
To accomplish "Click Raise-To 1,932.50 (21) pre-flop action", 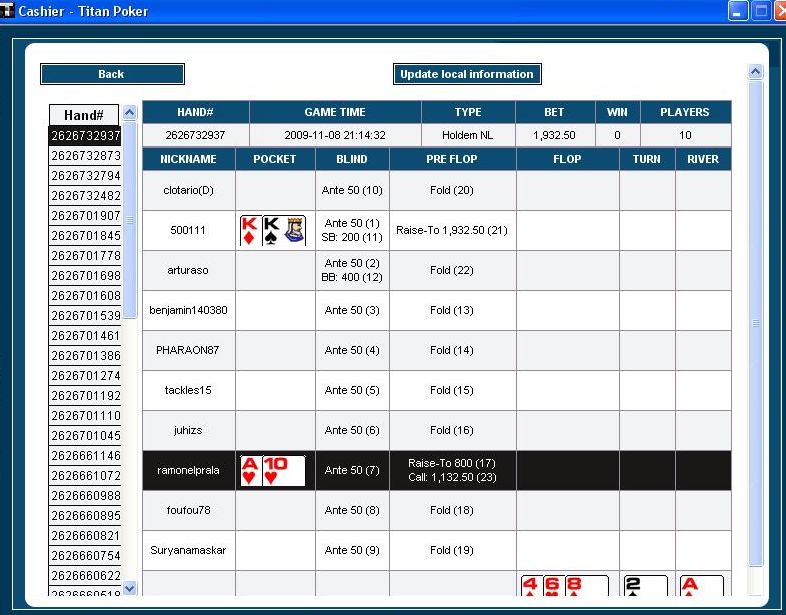I will 452,230.
